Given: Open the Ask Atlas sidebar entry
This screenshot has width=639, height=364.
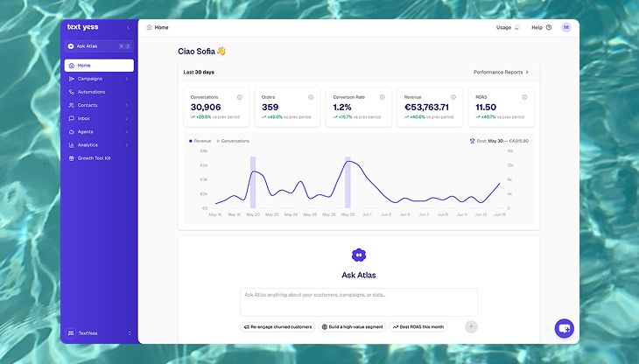Looking at the screenshot, I should point(99,46).
